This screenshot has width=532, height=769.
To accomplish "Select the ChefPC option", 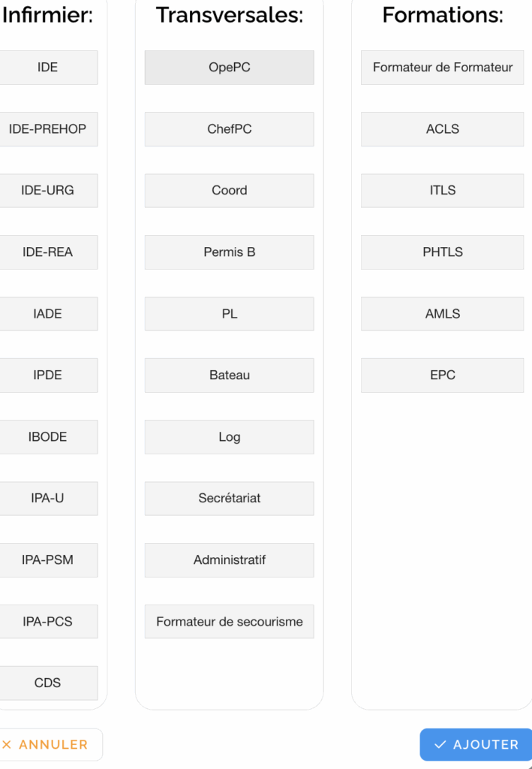I will (229, 129).
